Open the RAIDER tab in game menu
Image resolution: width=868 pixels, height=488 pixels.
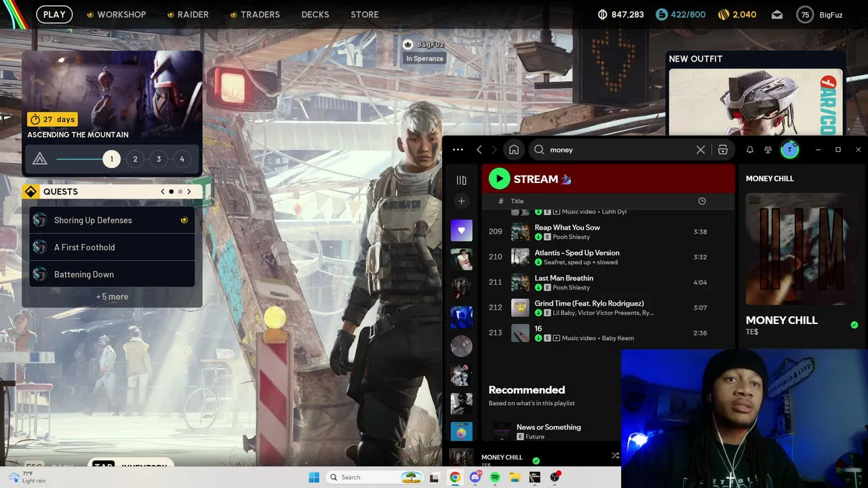pyautogui.click(x=193, y=14)
